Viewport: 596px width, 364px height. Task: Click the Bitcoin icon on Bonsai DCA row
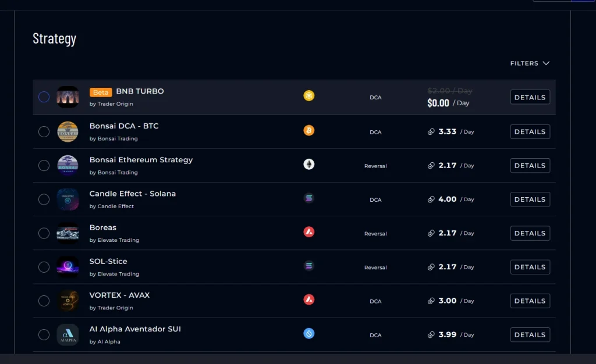(x=309, y=131)
